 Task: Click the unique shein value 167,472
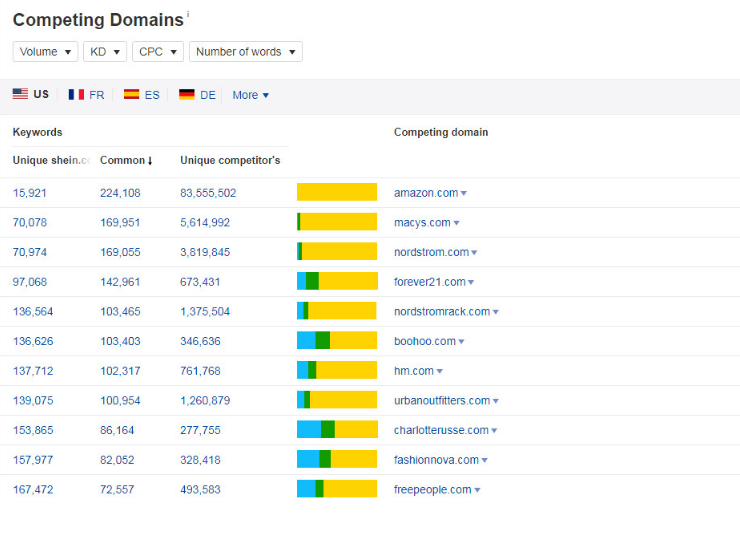(x=33, y=490)
